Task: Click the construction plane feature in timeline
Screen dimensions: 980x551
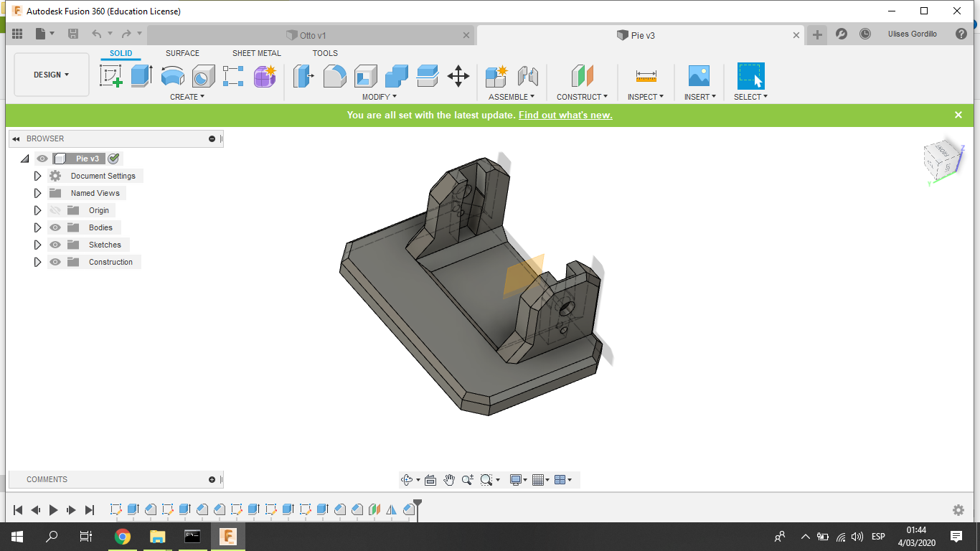Action: (374, 509)
